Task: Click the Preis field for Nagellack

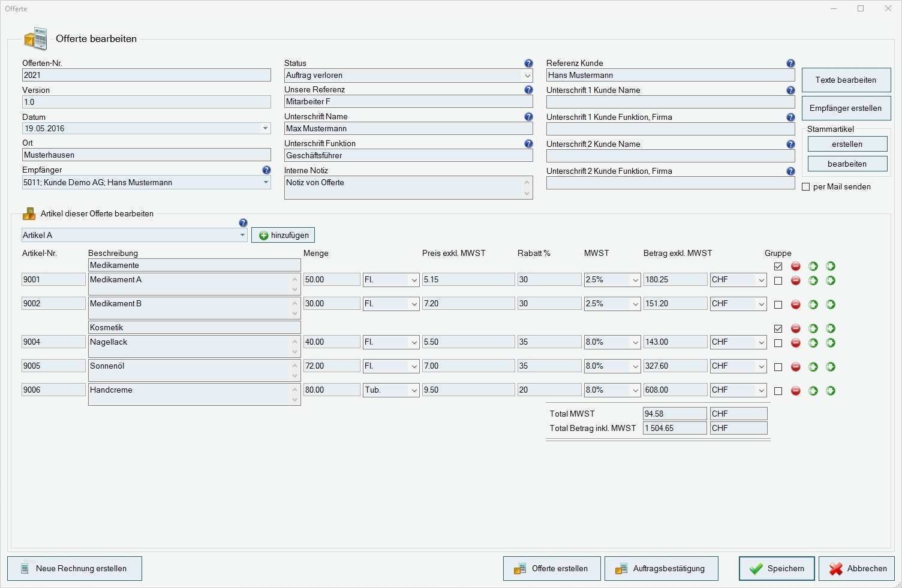Action: click(x=468, y=342)
